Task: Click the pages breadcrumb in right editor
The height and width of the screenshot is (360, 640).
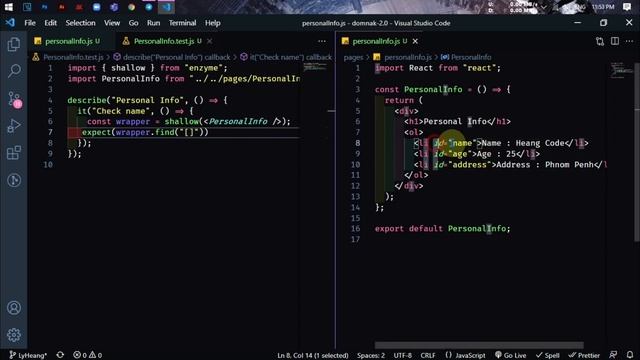Action: click(x=353, y=57)
